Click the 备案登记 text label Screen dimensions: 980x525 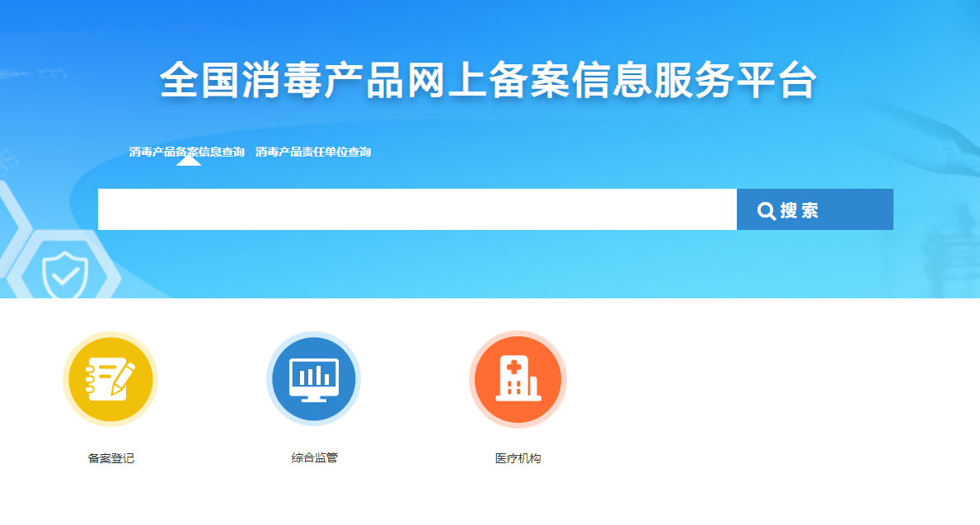coord(110,458)
